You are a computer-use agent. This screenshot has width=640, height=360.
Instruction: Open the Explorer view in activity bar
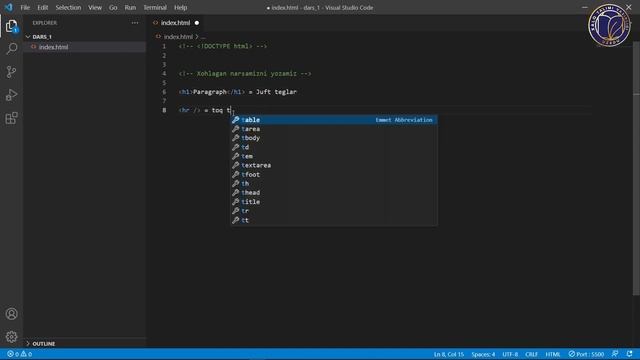click(11, 26)
